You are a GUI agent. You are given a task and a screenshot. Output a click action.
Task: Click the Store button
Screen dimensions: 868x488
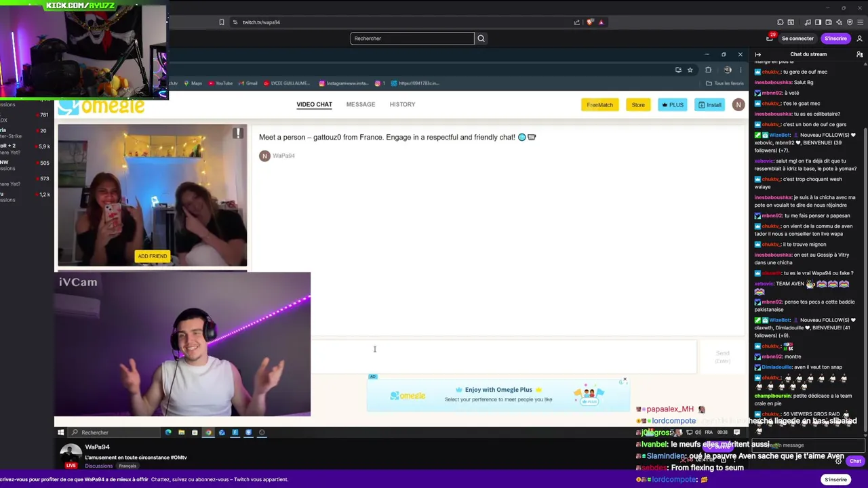coord(638,105)
